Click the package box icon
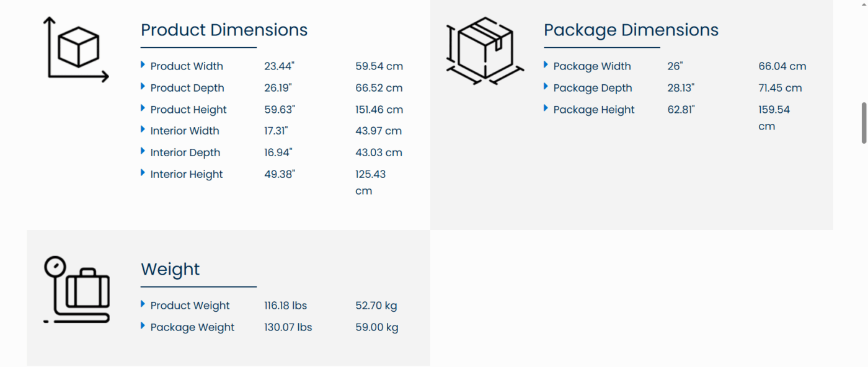The width and height of the screenshot is (868, 367). pyautogui.click(x=485, y=51)
